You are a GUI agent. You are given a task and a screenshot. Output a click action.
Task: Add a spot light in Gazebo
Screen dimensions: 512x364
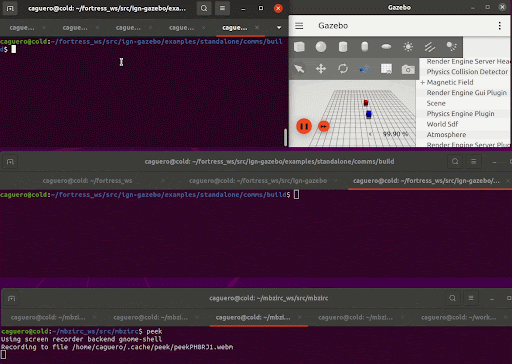(451, 47)
